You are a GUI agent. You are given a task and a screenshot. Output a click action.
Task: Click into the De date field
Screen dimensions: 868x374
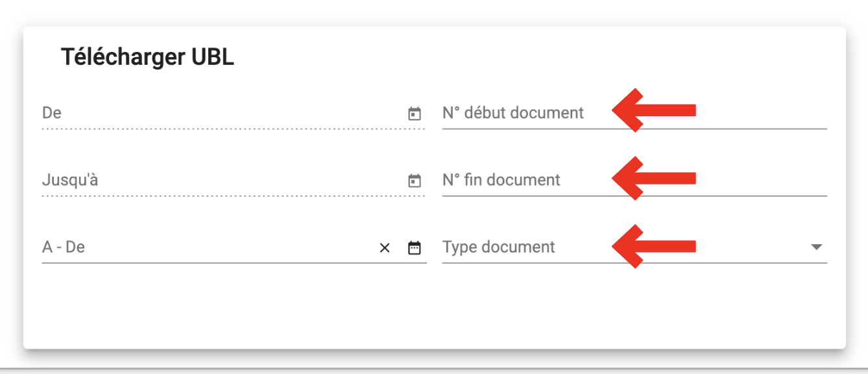pos(223,113)
